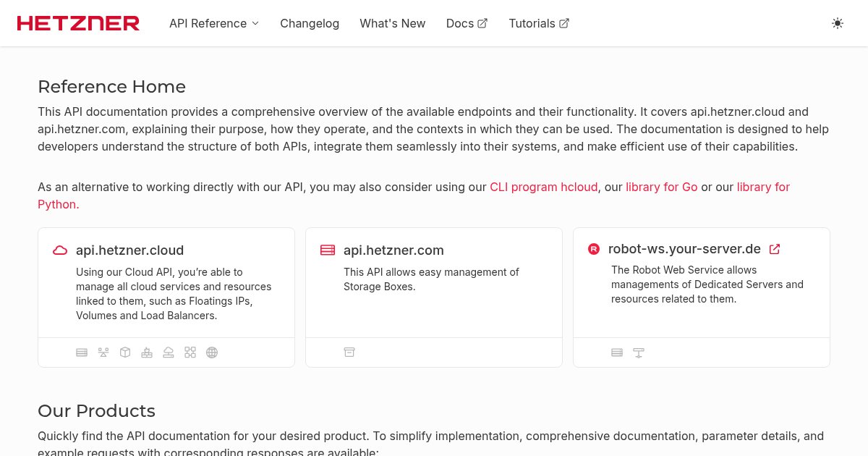Follow the CLI program hcloud link
Viewport: 868px width, 456px height.
click(x=544, y=187)
